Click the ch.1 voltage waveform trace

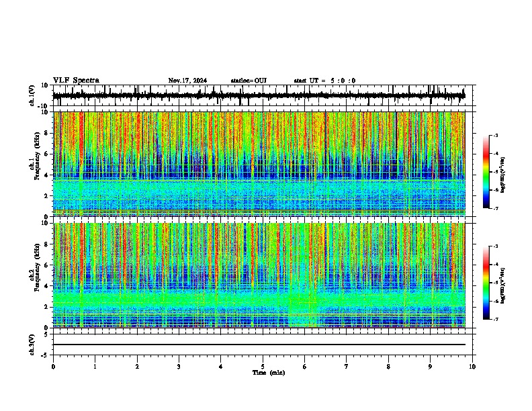[259, 95]
